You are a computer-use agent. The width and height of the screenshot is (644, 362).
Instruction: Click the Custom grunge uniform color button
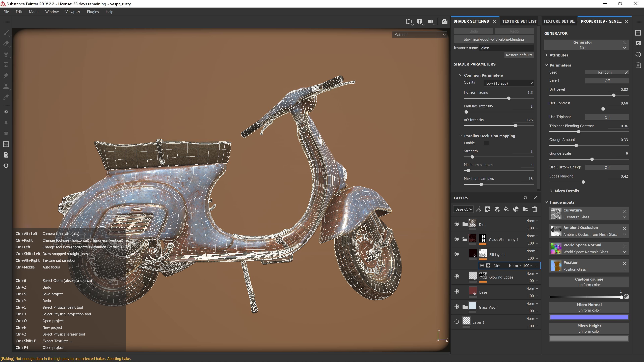[x=589, y=282]
